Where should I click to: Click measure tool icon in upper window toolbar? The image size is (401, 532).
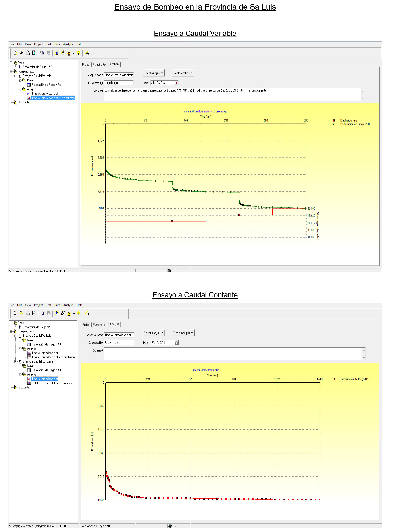[87, 53]
